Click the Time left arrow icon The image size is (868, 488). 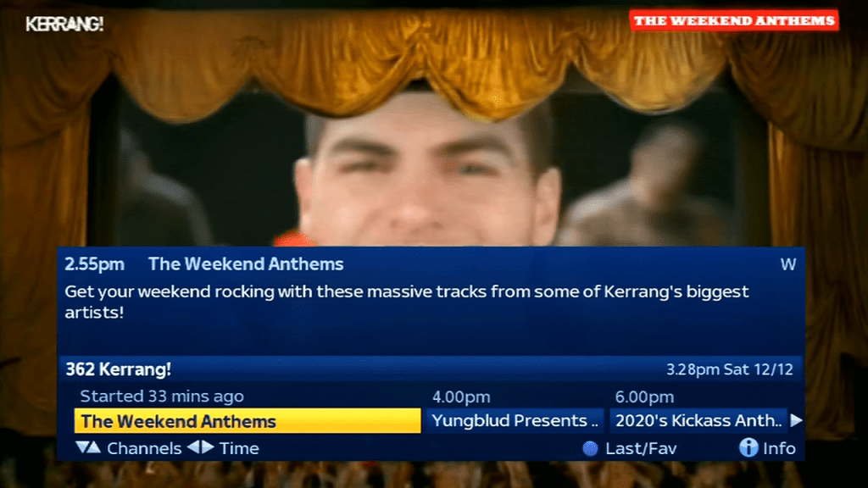pos(194,447)
